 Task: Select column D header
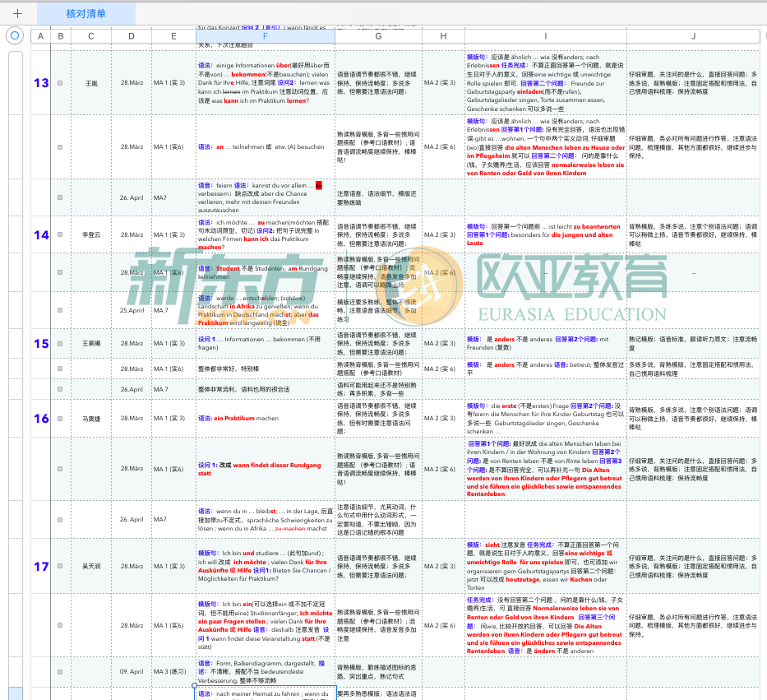(131, 36)
